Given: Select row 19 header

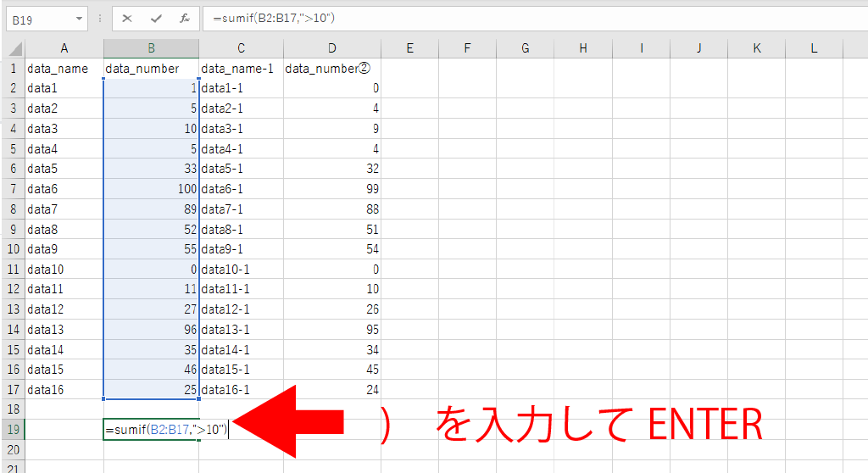Looking at the screenshot, I should click(x=13, y=430).
